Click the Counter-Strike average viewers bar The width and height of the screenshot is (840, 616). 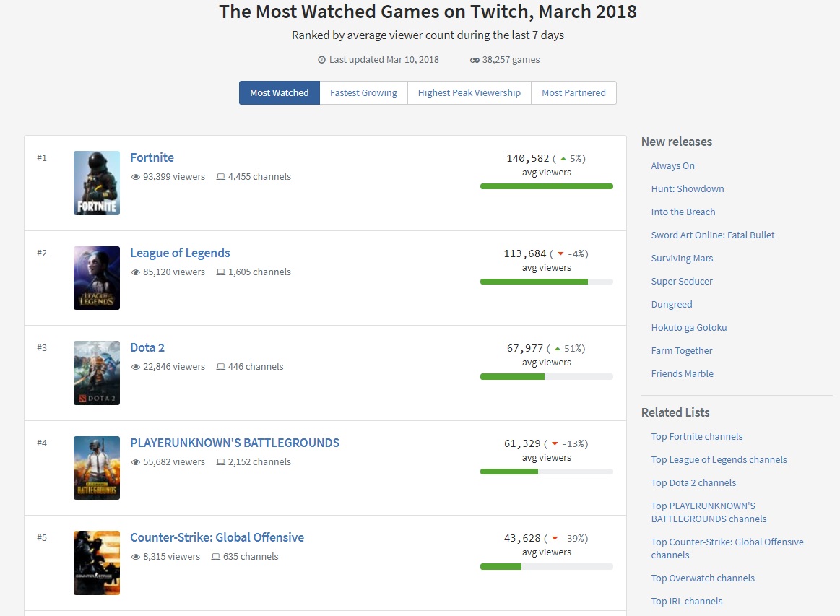(547, 567)
